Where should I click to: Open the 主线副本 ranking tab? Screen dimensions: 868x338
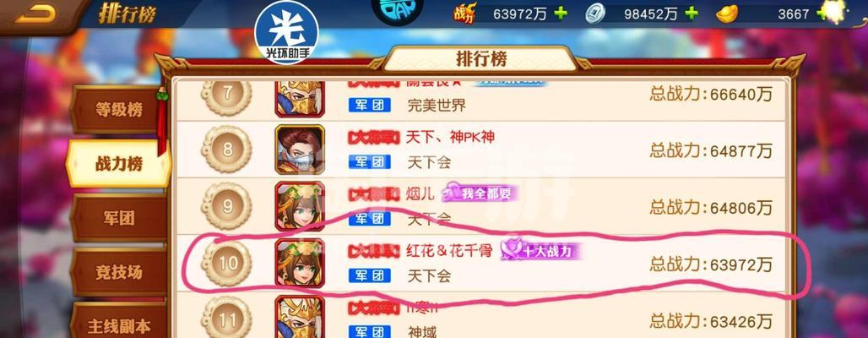click(x=118, y=326)
